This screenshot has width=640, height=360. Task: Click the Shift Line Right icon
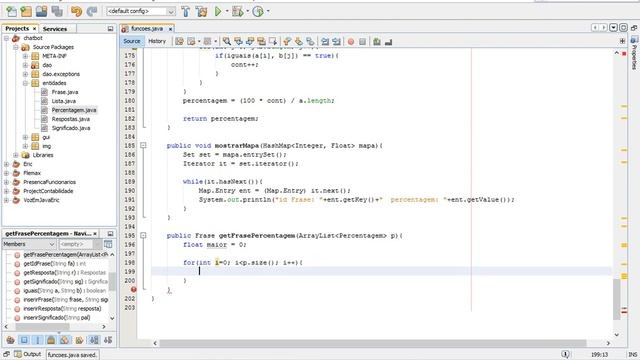(x=336, y=41)
